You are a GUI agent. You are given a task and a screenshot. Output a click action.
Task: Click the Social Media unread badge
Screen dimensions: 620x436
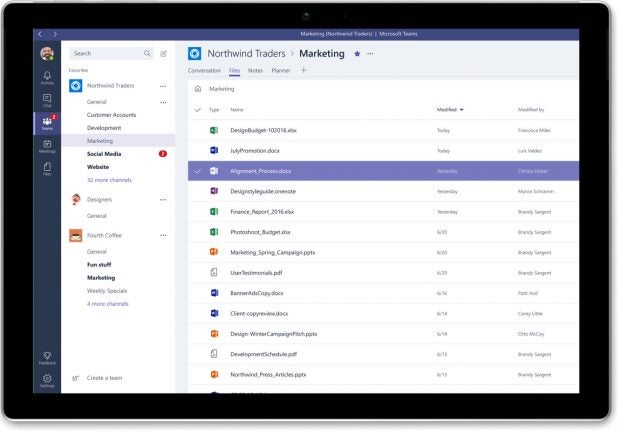[x=163, y=154]
